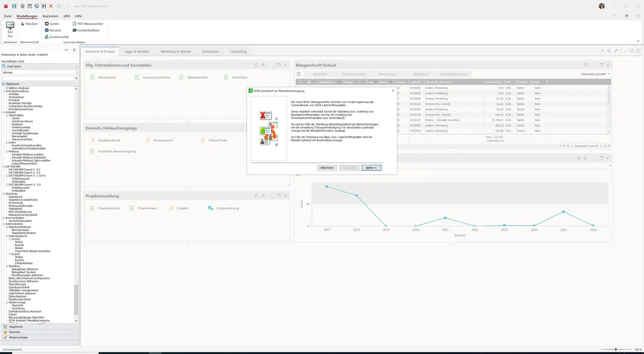Click Weiter in SEPA assistant dialog

click(x=371, y=168)
